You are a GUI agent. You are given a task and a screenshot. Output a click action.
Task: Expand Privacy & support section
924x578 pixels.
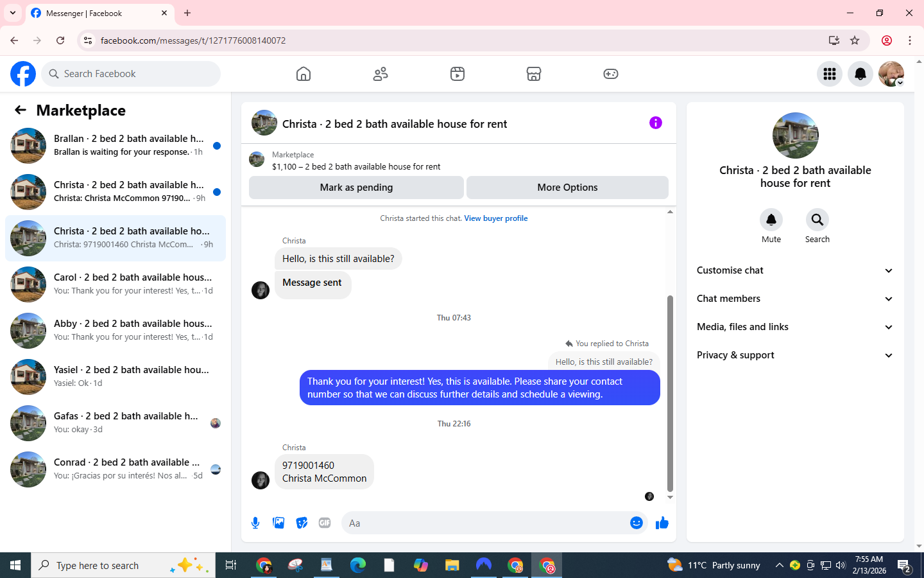796,355
